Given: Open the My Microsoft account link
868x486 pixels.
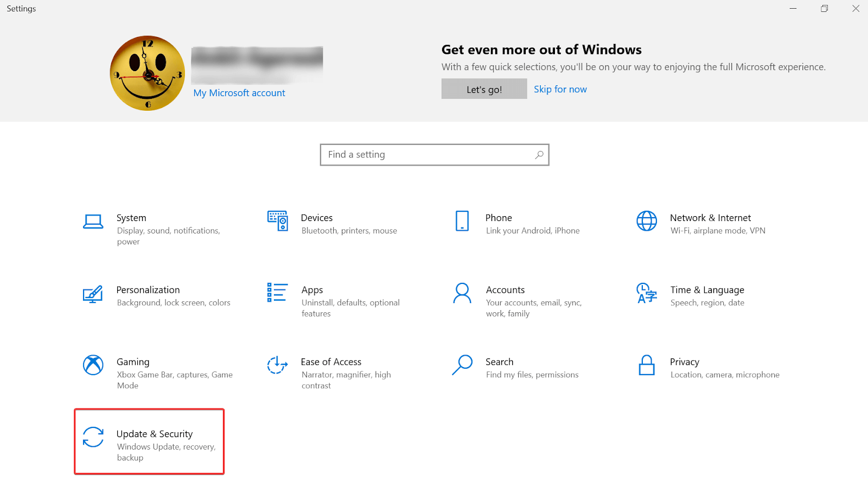Looking at the screenshot, I should pyautogui.click(x=239, y=93).
